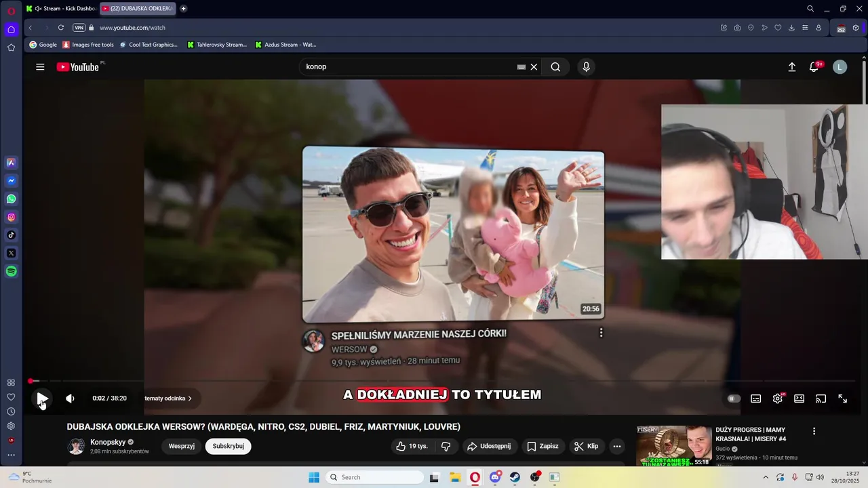Open Opera sidebar home start page
The width and height of the screenshot is (868, 488).
[11, 29]
